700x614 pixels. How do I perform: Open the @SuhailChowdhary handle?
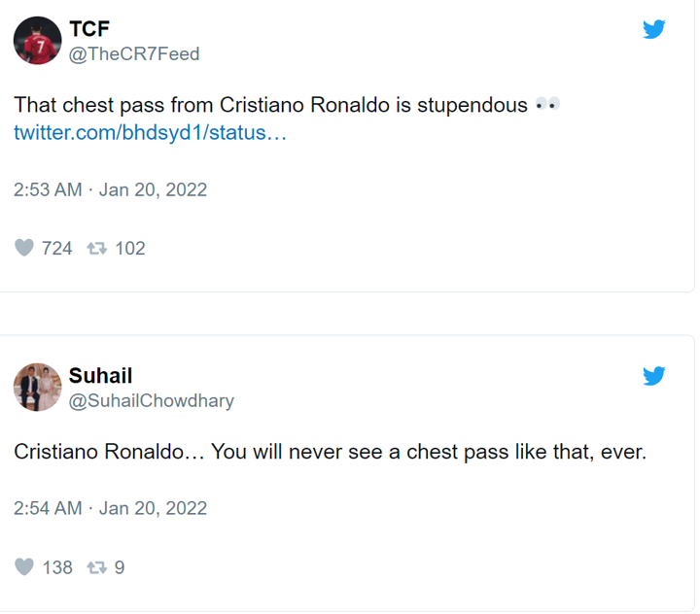click(x=151, y=400)
